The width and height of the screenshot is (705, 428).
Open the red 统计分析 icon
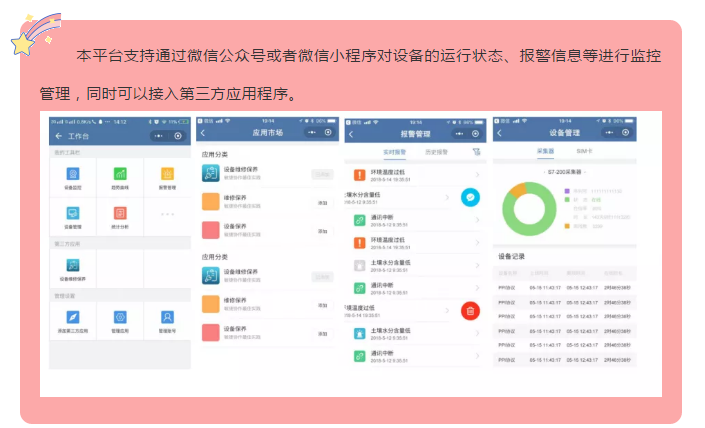tap(120, 213)
